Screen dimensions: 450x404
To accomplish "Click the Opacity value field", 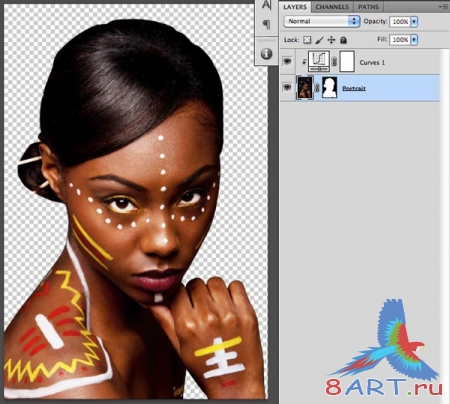I will (x=400, y=22).
